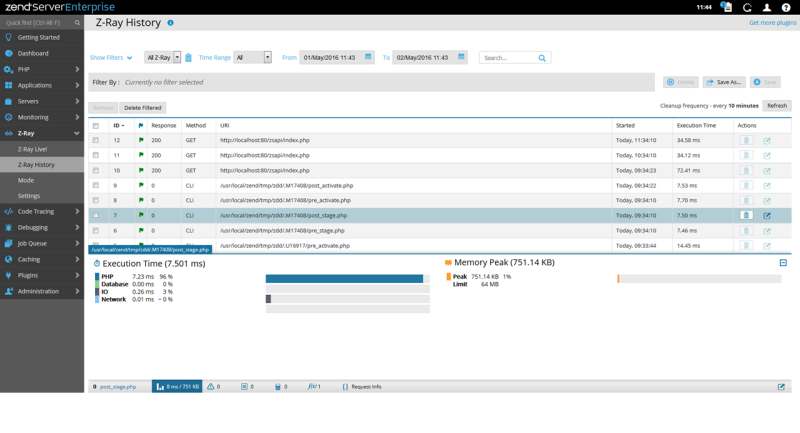Open Z-Ray bar functions f(x) icon
The height and width of the screenshot is (433, 800).
click(312, 387)
